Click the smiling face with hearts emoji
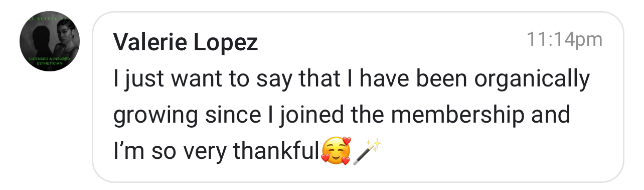This screenshot has height=190, width=644. (336, 151)
